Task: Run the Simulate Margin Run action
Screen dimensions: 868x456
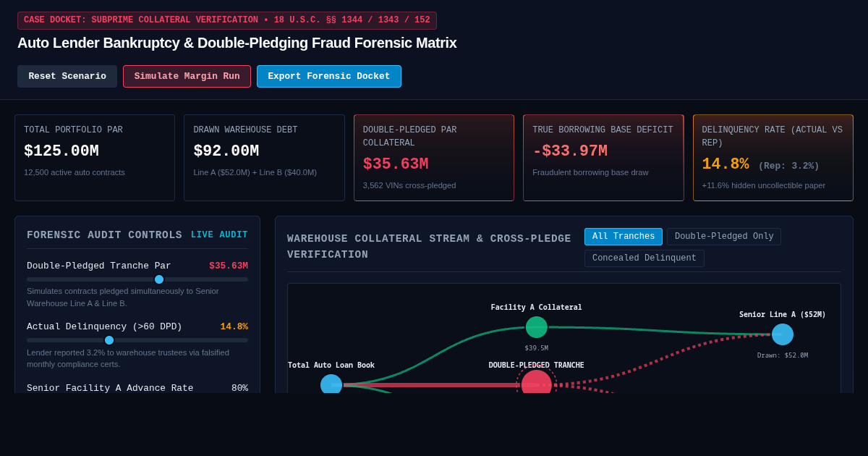Action: (x=187, y=77)
